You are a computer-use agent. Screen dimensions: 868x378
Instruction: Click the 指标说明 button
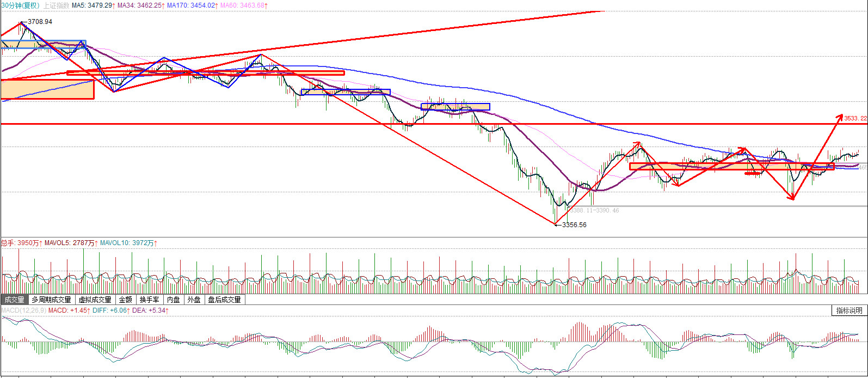tap(849, 310)
